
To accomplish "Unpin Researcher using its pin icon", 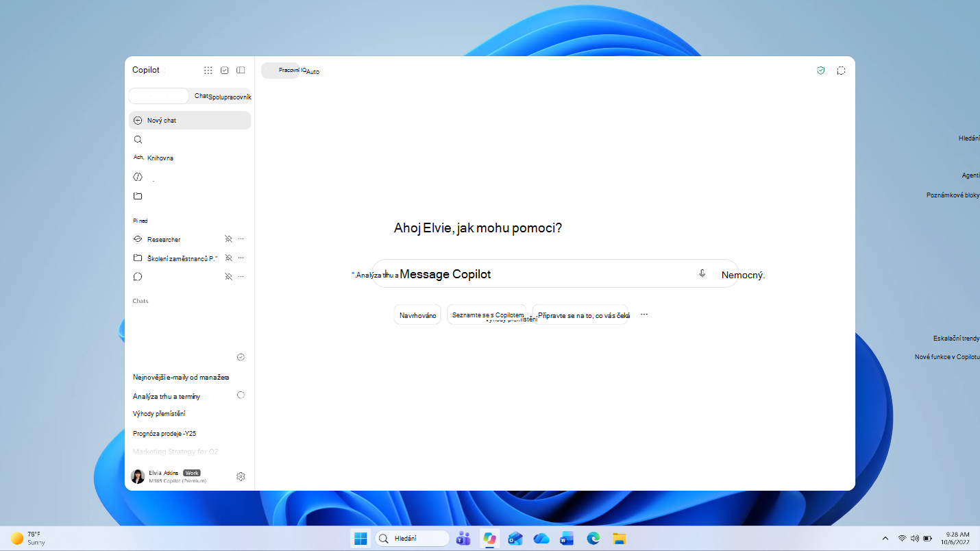I will (229, 239).
